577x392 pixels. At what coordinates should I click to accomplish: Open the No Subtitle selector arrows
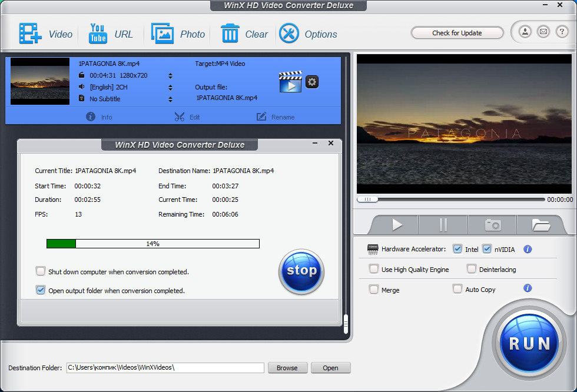170,99
